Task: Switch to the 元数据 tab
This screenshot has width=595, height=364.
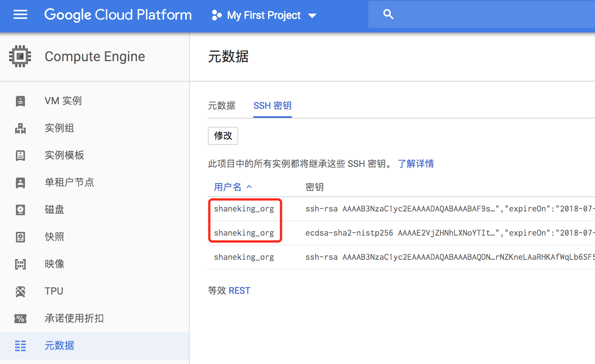Action: point(222,106)
